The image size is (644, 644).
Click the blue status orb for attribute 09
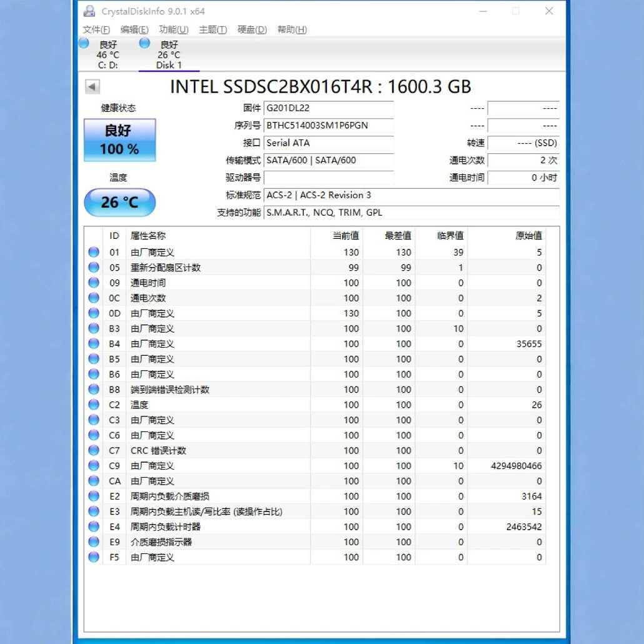(x=94, y=283)
